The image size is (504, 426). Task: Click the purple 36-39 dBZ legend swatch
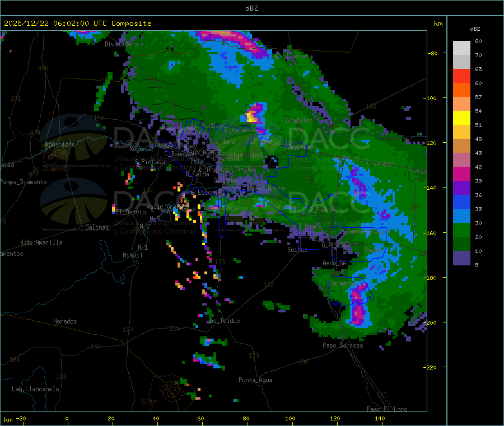click(x=461, y=188)
